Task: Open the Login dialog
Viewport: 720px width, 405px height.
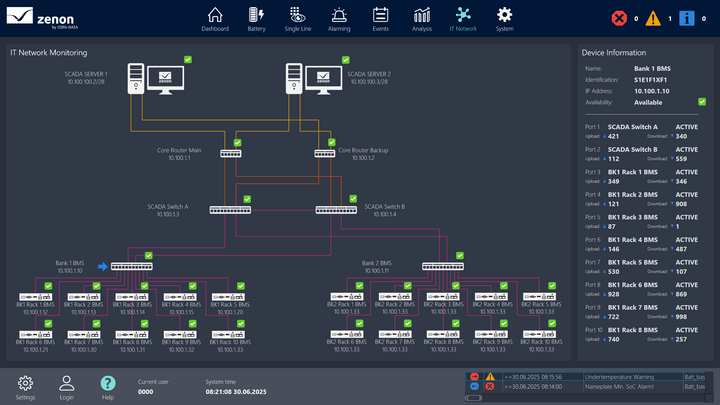Action: [x=67, y=388]
